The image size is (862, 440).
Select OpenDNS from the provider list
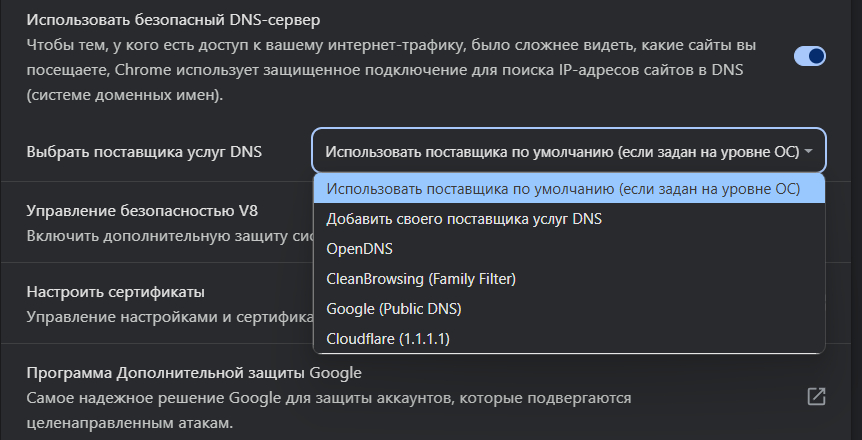coord(569,249)
